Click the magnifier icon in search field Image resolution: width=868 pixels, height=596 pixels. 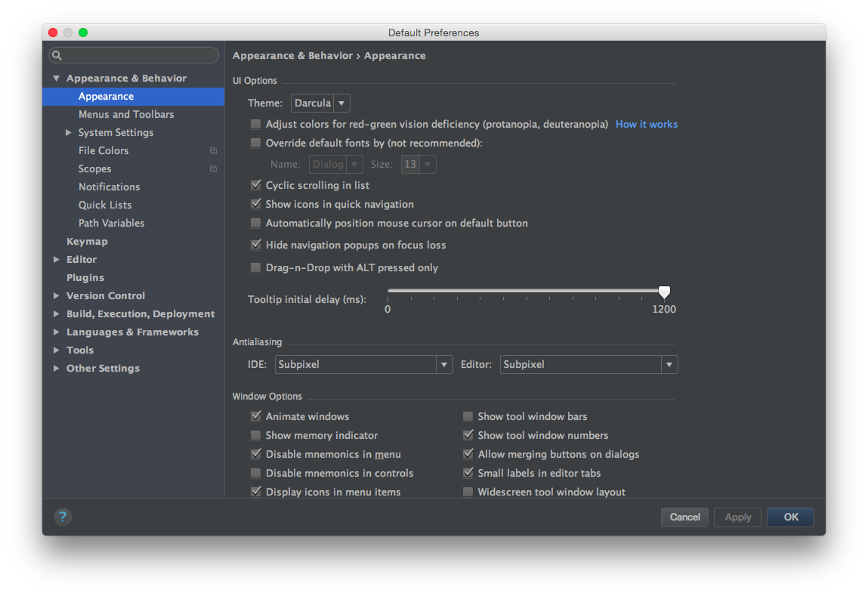[57, 55]
